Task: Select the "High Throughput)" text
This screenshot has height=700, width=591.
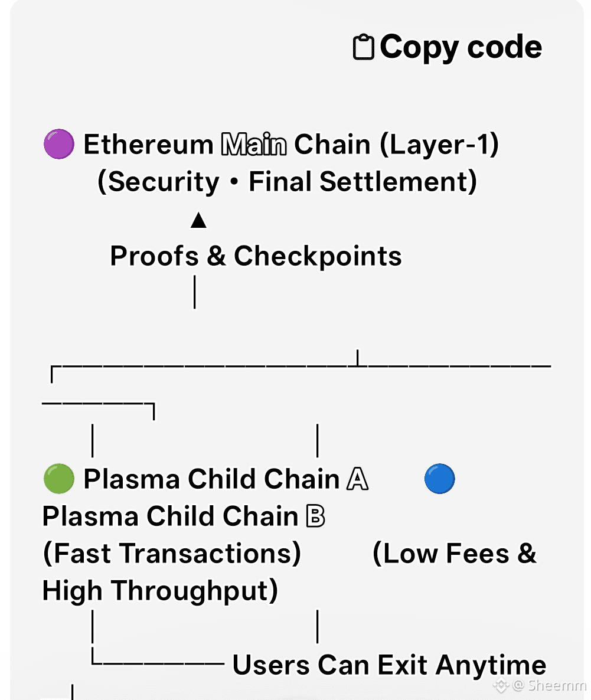Action: coord(160,590)
